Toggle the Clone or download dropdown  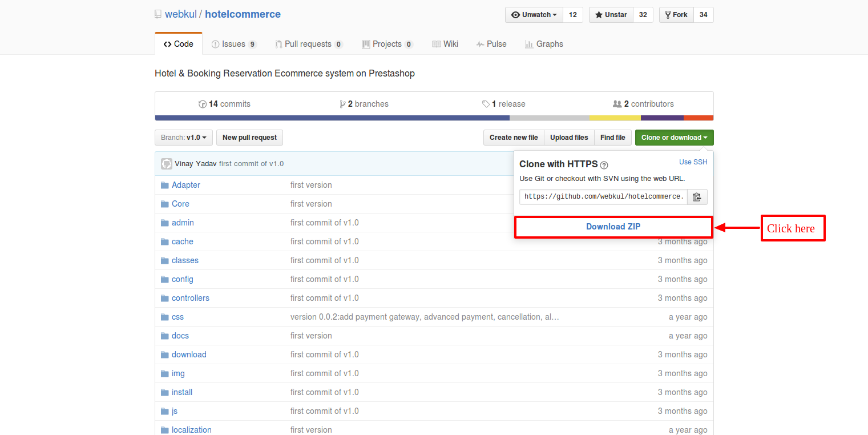674,138
